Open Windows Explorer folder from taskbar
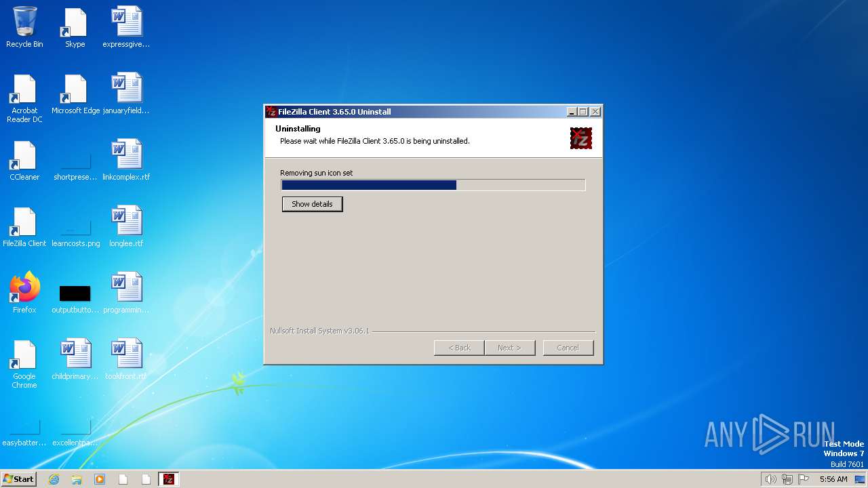Screen dimensions: 868x488 (77, 479)
